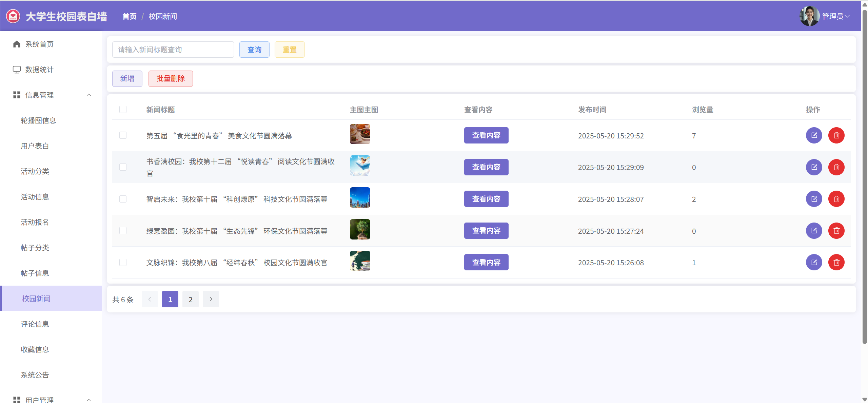Screen dimensions: 868x403
Task: Toggle the select-all checkbox in table header
Action: click(123, 110)
